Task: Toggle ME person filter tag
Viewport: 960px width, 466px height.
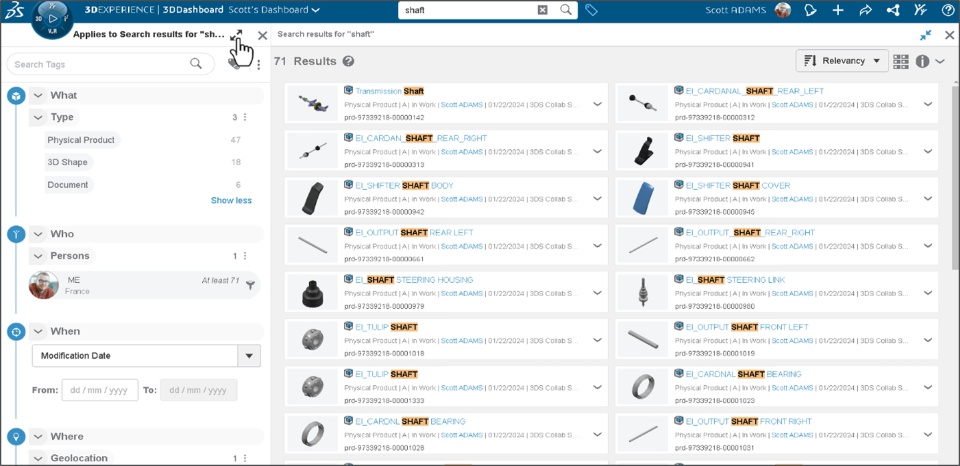Action: [144, 285]
